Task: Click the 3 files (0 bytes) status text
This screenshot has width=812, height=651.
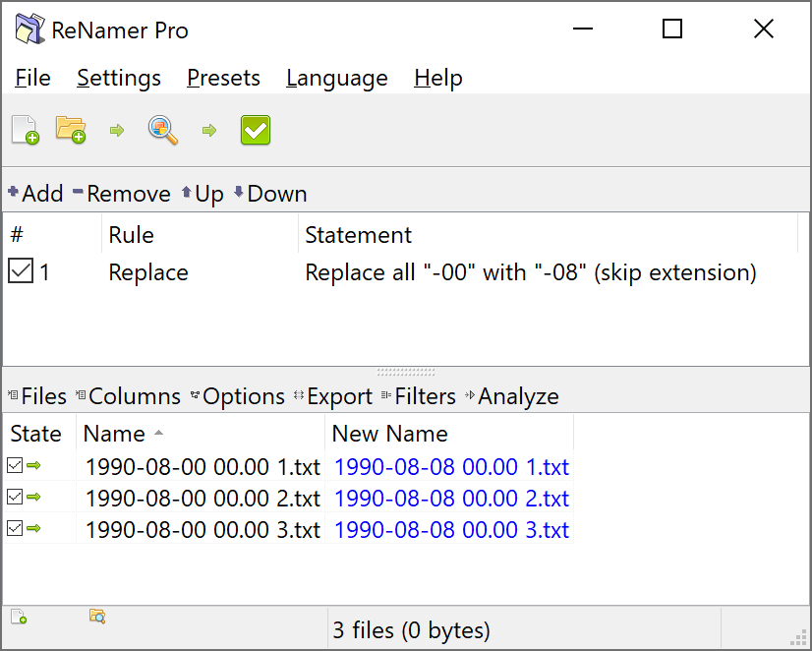Action: click(411, 630)
